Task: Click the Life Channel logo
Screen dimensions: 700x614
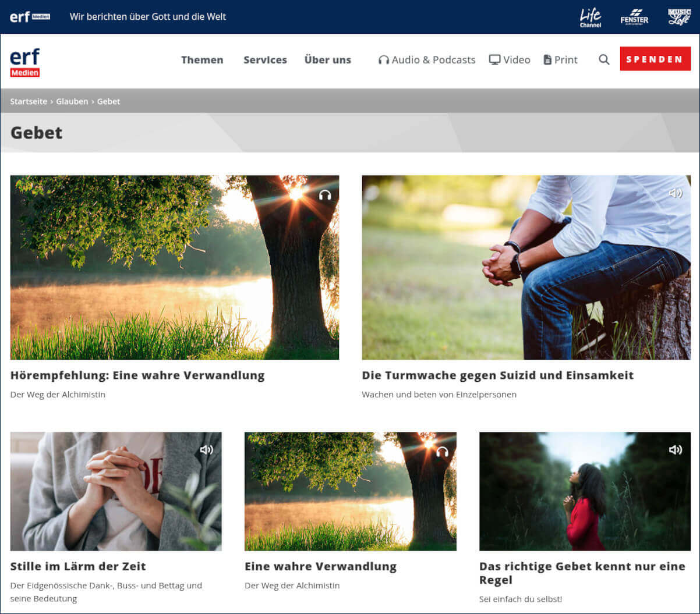Action: tap(590, 17)
